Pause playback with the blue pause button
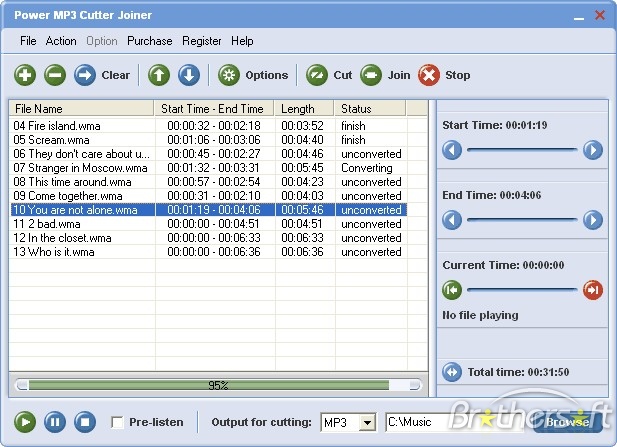Viewport: 617px width, 447px height. click(55, 422)
